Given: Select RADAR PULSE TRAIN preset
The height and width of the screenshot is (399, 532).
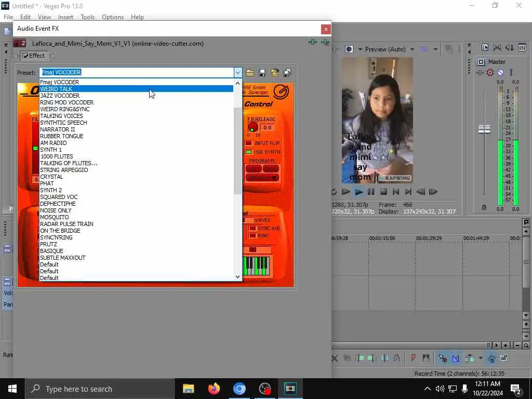Looking at the screenshot, I should tap(137, 224).
